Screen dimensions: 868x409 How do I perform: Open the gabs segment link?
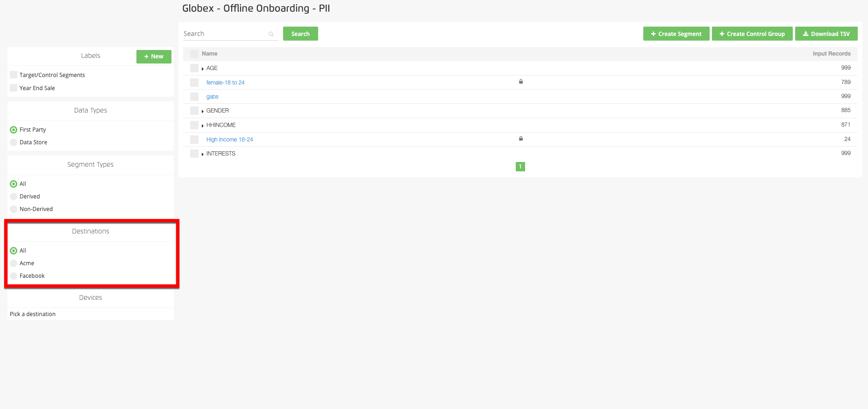212,97
